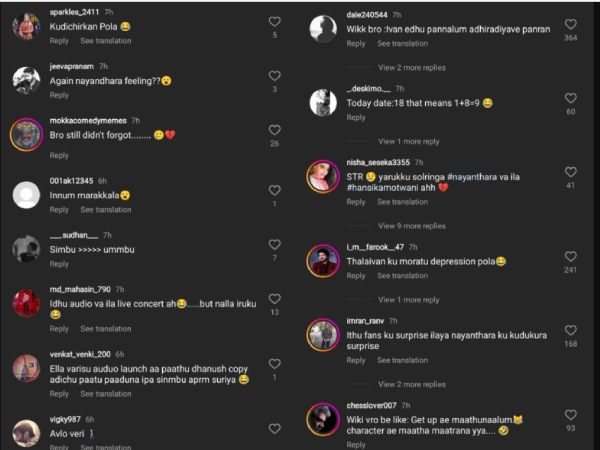Like the comment by sparkles_2411
This screenshot has height=450, width=600.
(274, 21)
